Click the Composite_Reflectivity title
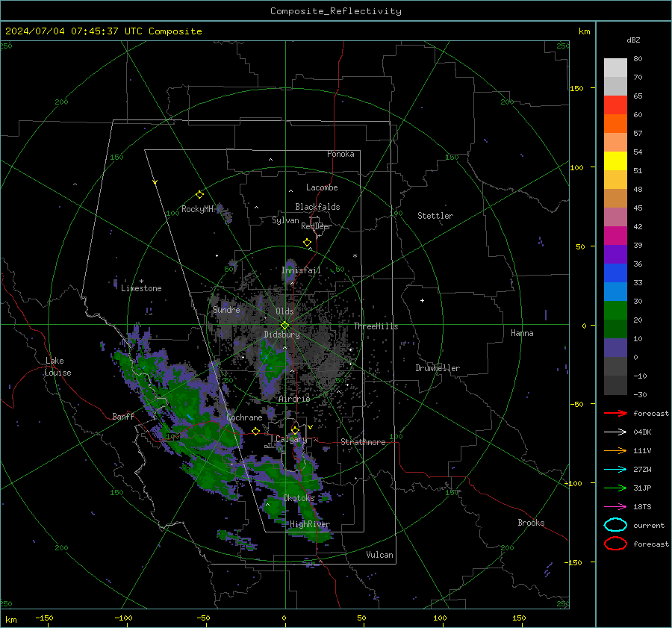 [x=336, y=11]
